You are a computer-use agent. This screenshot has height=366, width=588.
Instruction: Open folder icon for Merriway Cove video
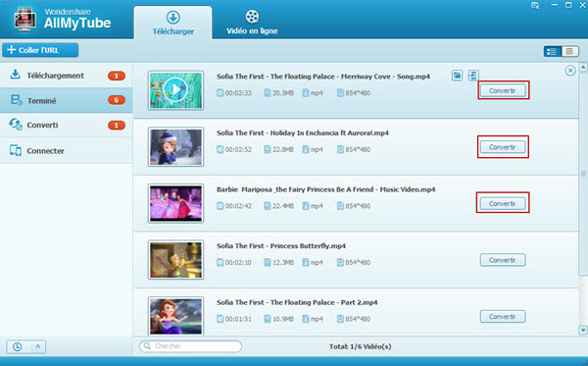[x=457, y=76]
